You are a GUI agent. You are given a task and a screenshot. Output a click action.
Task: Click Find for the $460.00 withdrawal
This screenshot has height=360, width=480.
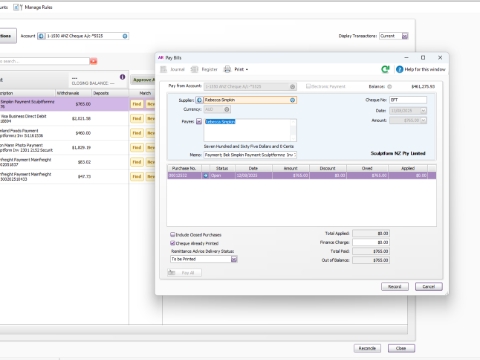tap(137, 133)
